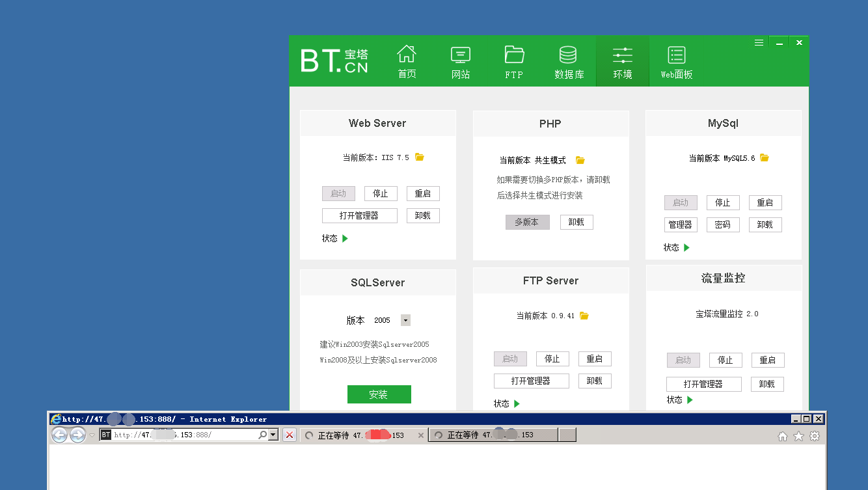Screen dimensions: 868x490
Task: Restart FTP Server with 重启
Action: pos(595,359)
